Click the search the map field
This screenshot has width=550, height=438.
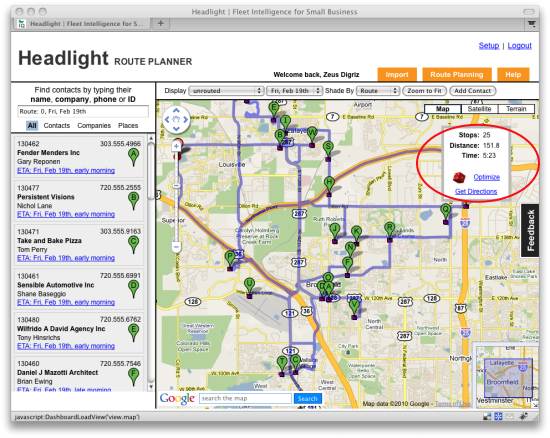coord(245,398)
